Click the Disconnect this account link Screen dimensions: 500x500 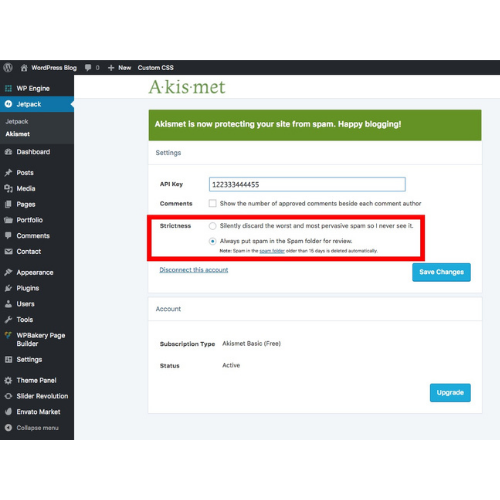click(194, 270)
